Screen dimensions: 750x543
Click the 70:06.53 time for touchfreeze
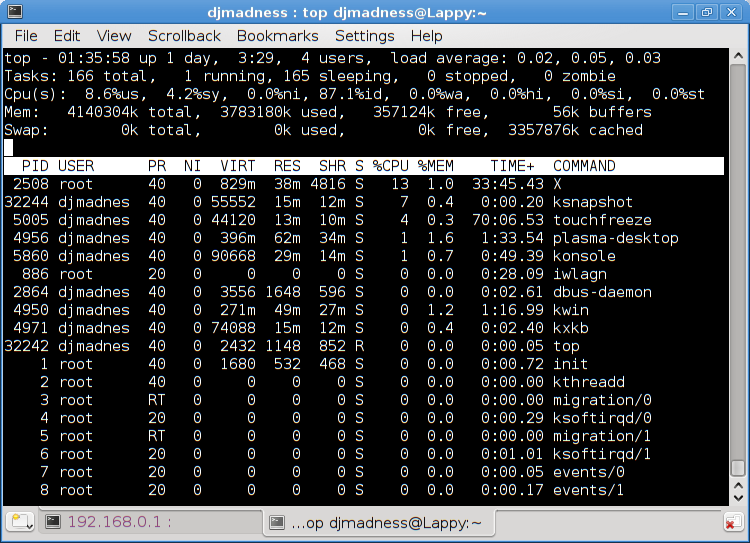(508, 220)
